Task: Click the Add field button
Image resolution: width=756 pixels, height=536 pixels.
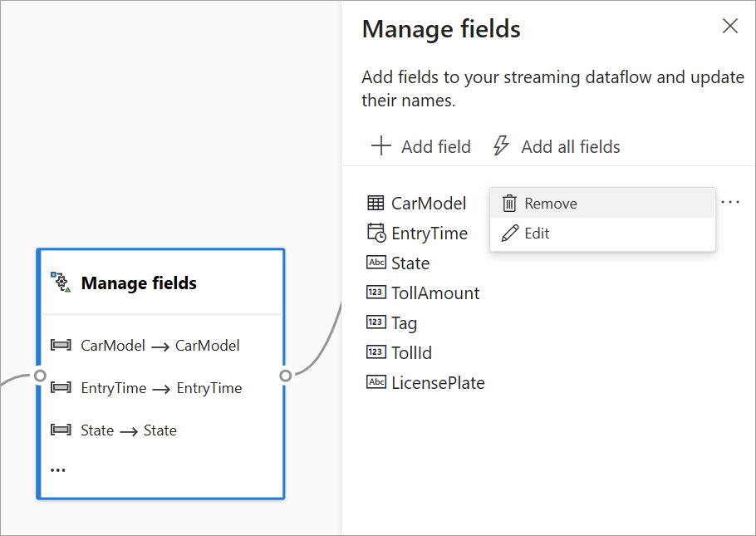Action: pyautogui.click(x=420, y=146)
